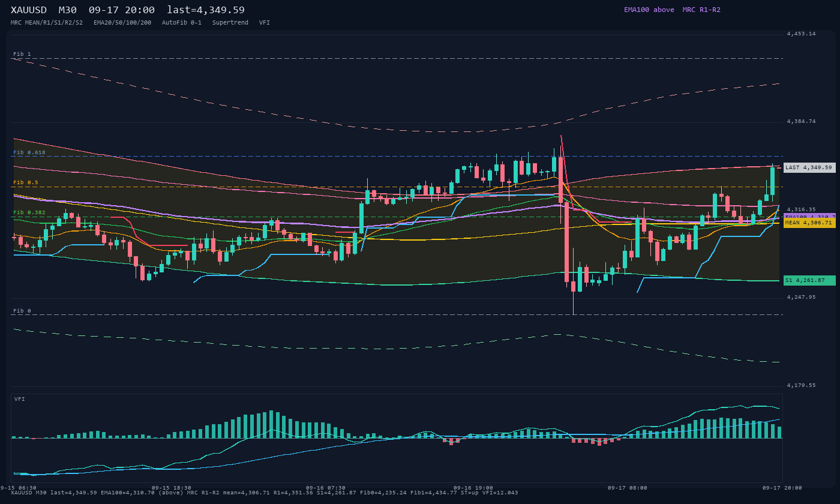Click the 4,179.55 price axis label
Screen dimensions: 840x504
point(802,385)
